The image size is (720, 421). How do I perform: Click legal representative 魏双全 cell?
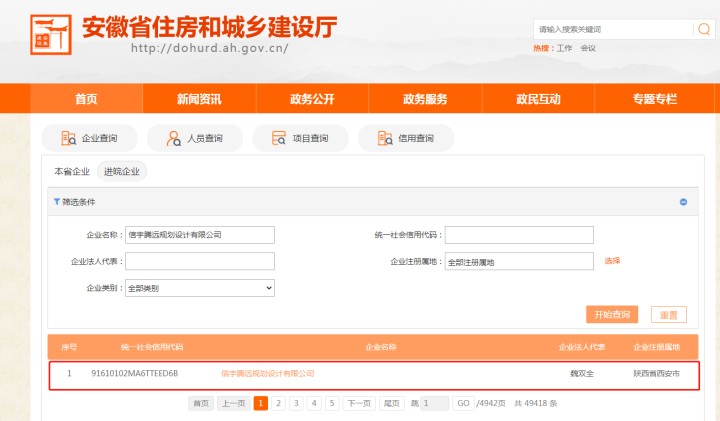click(582, 373)
